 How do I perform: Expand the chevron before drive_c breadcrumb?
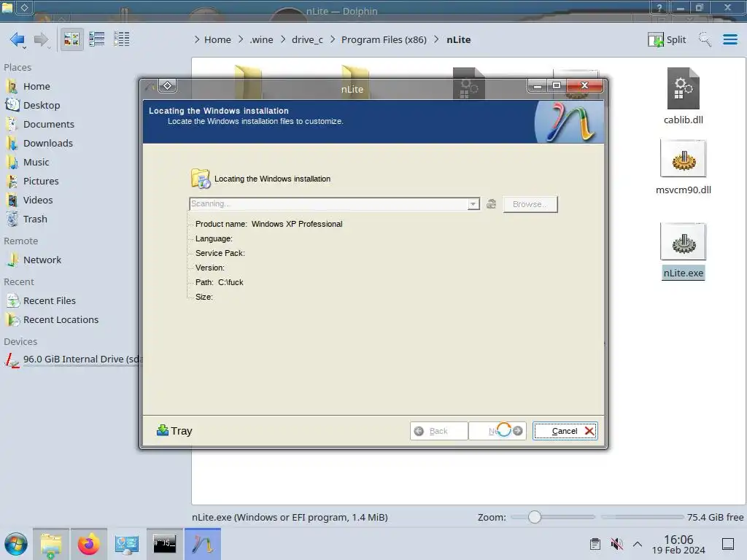pos(283,39)
